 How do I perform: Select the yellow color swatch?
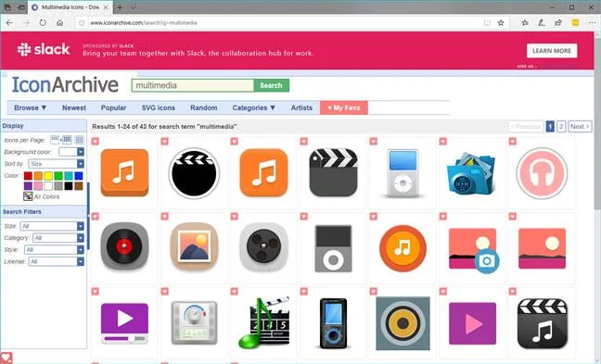point(48,176)
